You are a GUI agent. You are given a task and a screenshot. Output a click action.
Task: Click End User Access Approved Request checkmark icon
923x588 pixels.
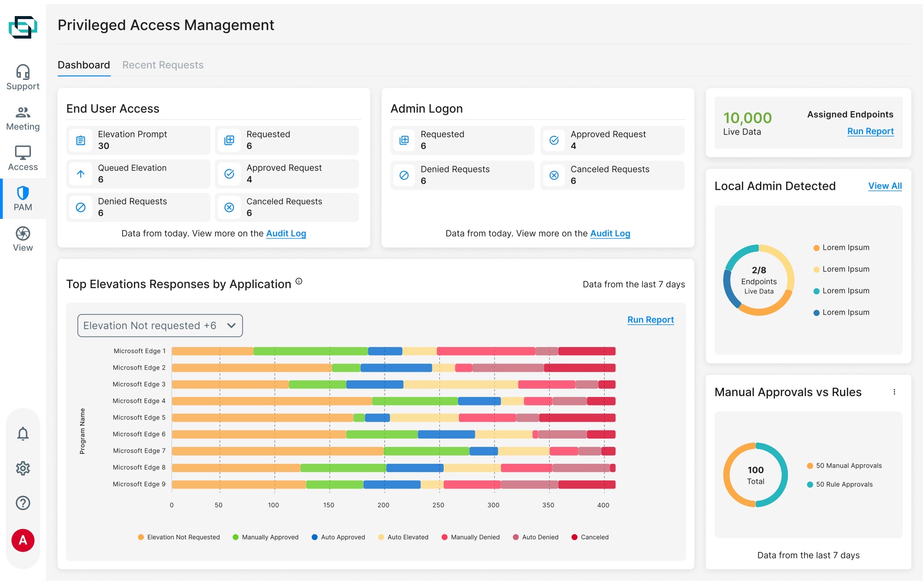click(x=229, y=174)
